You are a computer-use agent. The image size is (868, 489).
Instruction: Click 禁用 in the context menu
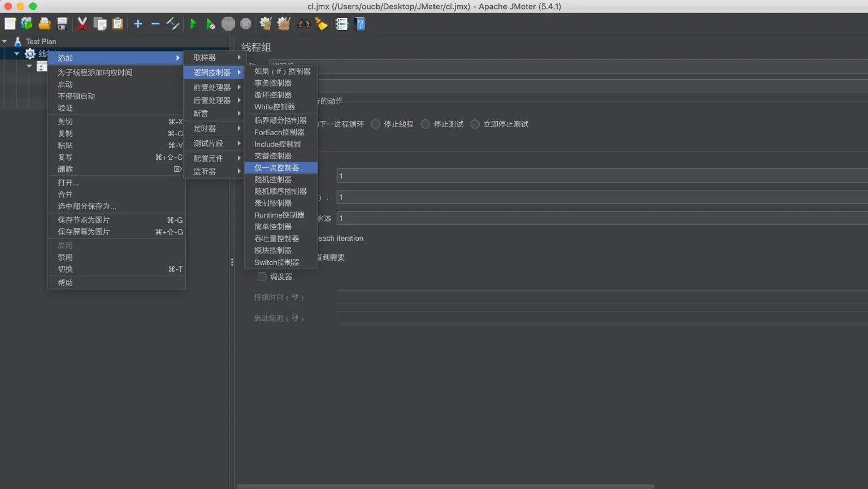click(x=66, y=257)
